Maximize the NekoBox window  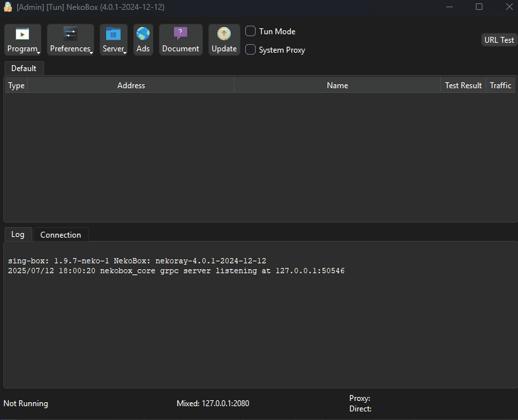(479, 7)
